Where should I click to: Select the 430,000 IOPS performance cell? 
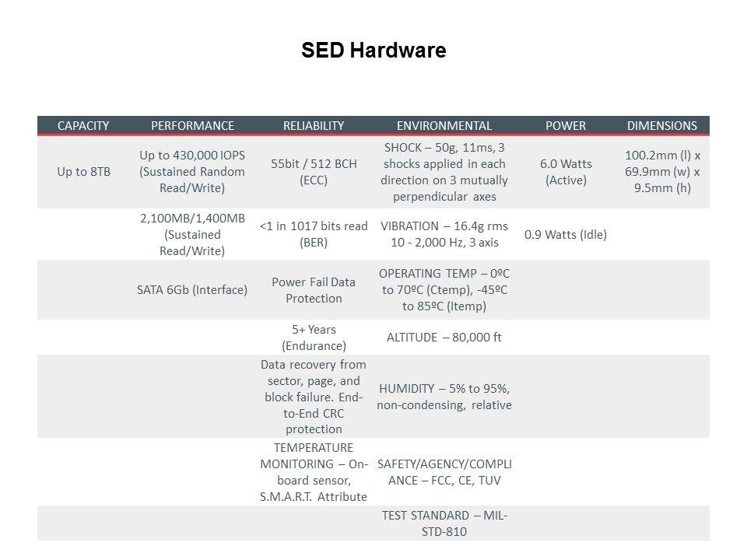click(192, 172)
